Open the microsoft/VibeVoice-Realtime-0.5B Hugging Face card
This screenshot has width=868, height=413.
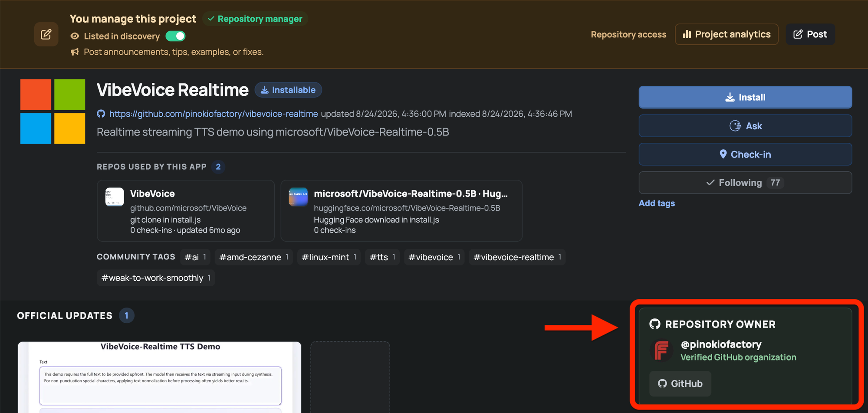click(x=401, y=211)
